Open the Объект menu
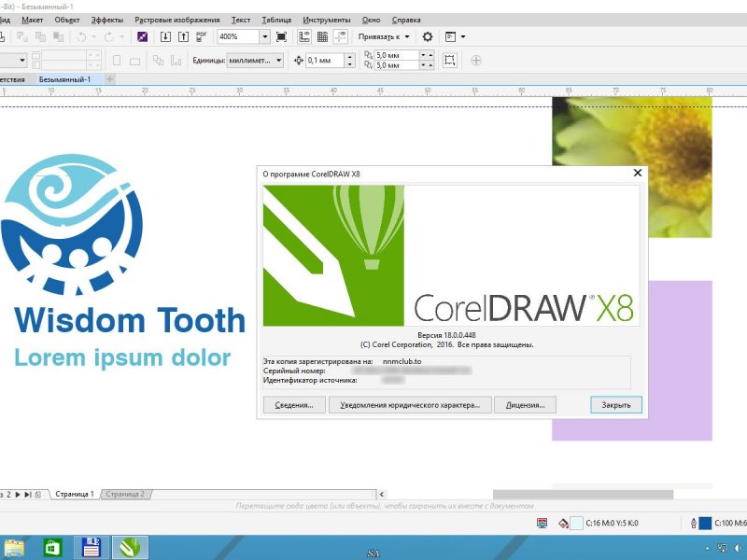Screen dimensions: 747x560 click(x=67, y=20)
